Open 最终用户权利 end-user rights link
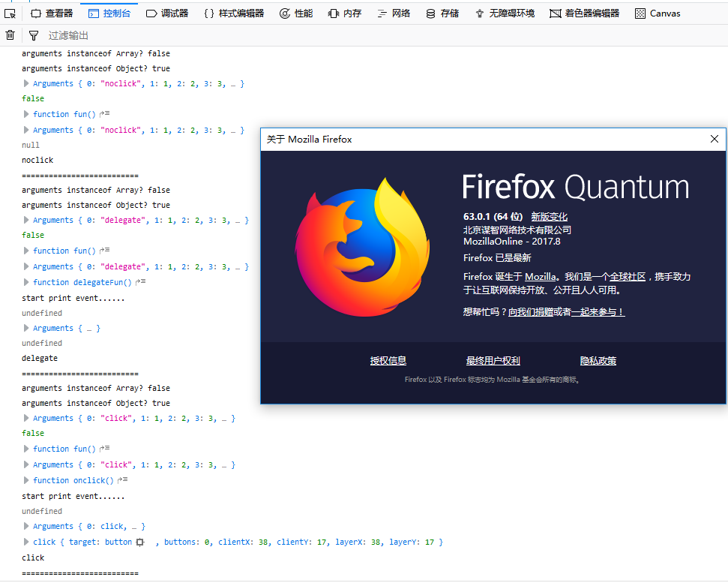The width and height of the screenshot is (728, 583). coord(493,360)
